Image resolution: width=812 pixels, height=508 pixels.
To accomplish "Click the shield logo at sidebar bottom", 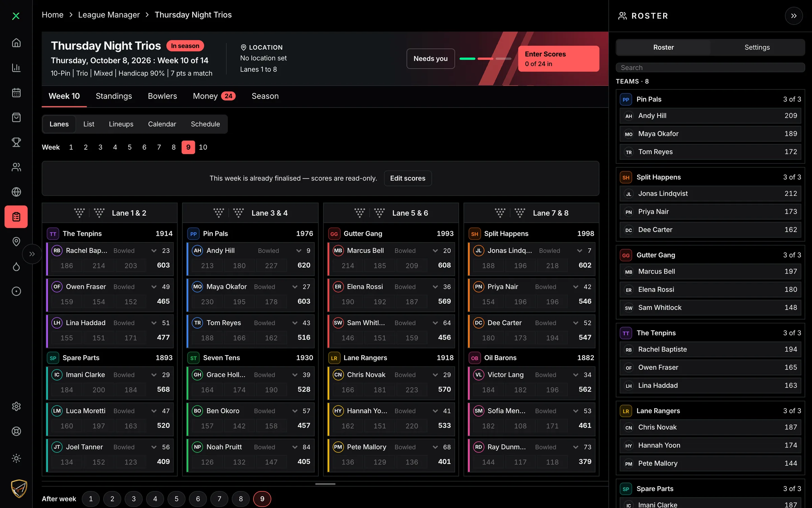I will (x=19, y=488).
